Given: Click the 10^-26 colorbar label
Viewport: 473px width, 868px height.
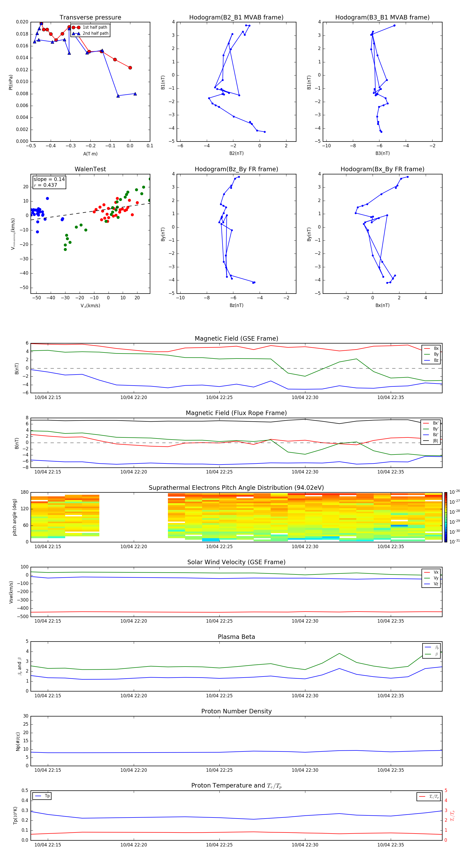Looking at the screenshot, I should [x=455, y=492].
